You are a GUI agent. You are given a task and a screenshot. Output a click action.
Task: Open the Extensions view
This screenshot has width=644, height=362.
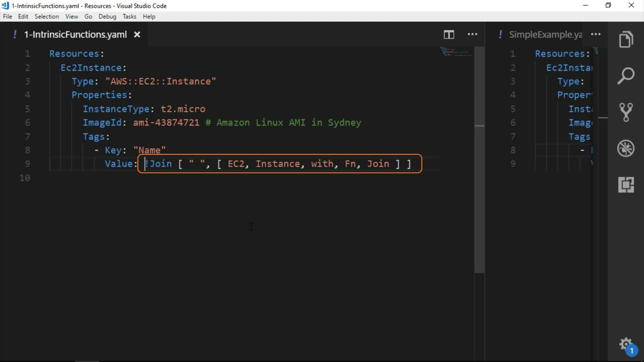pyautogui.click(x=626, y=185)
